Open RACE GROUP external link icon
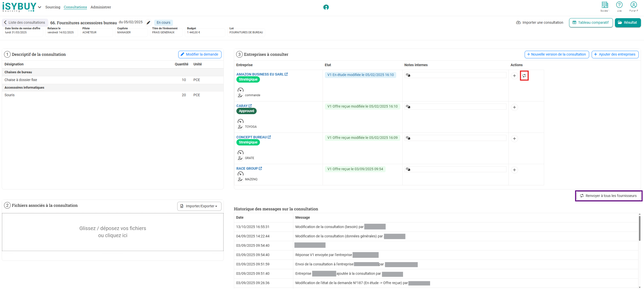The image size is (644, 300). coord(260,168)
